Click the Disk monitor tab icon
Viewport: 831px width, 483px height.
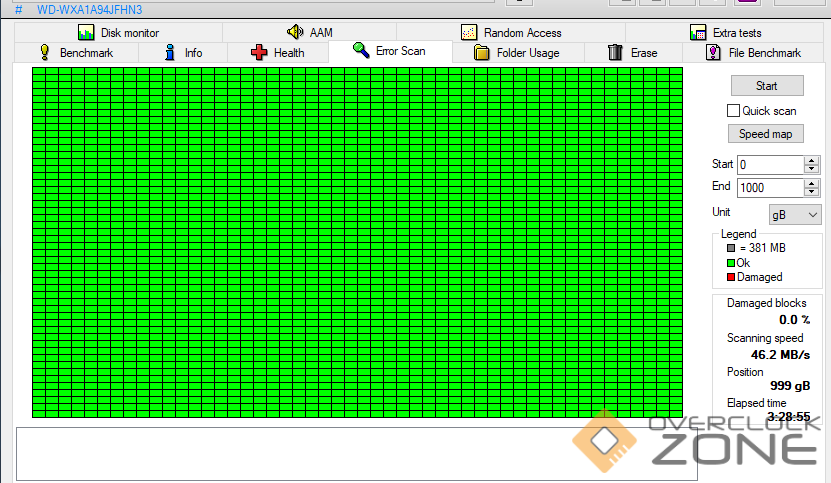point(86,33)
